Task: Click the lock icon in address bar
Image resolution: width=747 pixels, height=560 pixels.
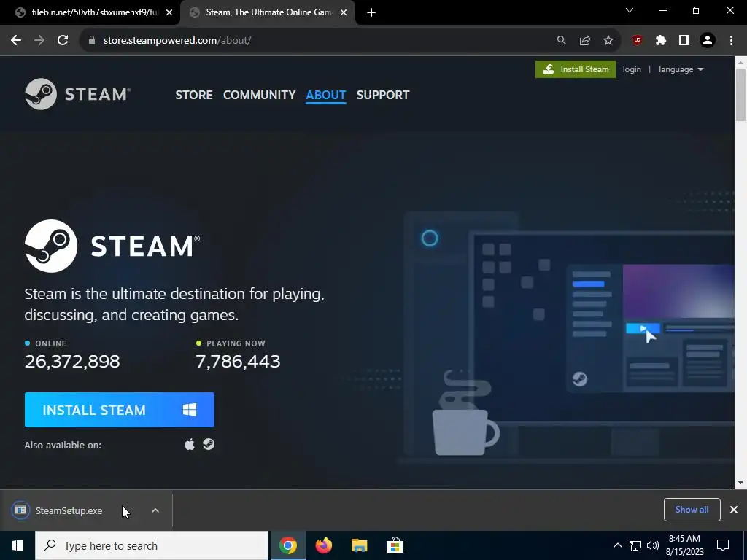Action: (x=92, y=41)
